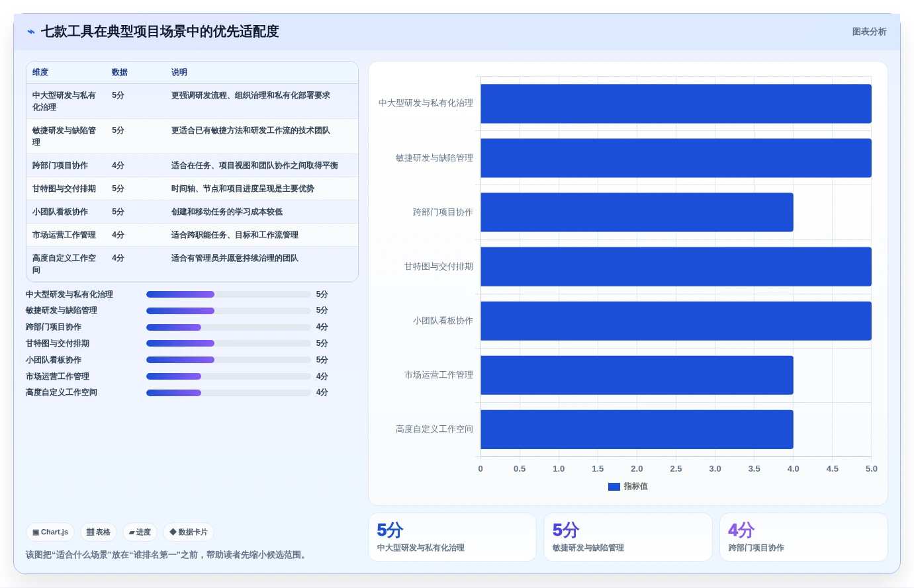Viewport: 914px width, 588px height.
Task: Click chart bar for 高度自定义工作空间
Action: click(637, 429)
